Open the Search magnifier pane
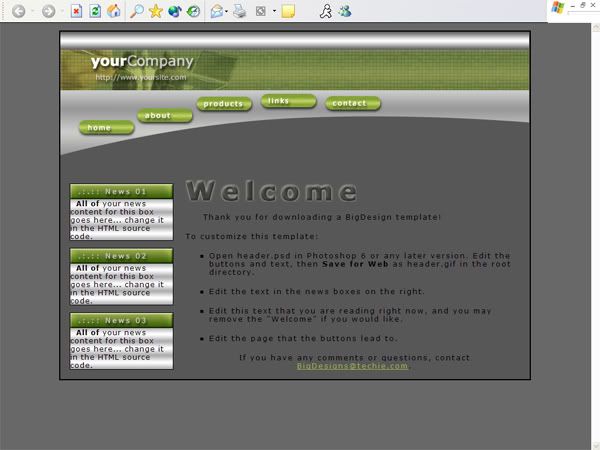The height and width of the screenshot is (450, 600). click(137, 12)
